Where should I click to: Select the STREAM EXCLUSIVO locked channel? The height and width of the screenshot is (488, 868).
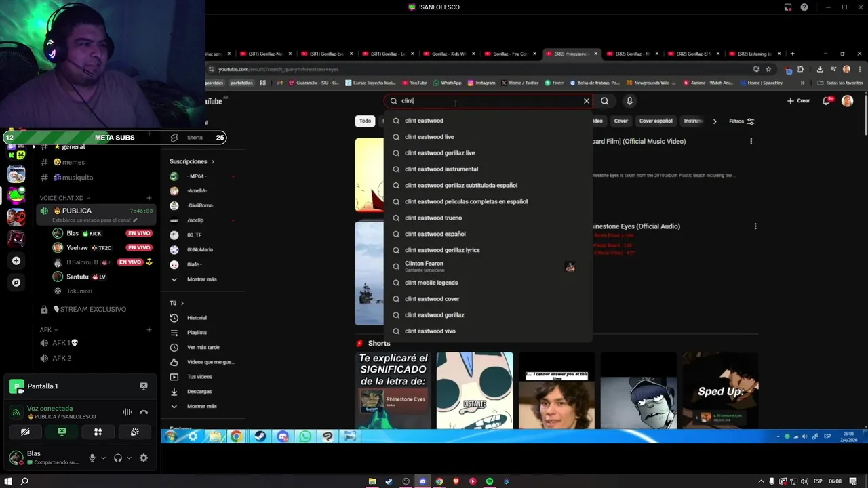(x=95, y=310)
